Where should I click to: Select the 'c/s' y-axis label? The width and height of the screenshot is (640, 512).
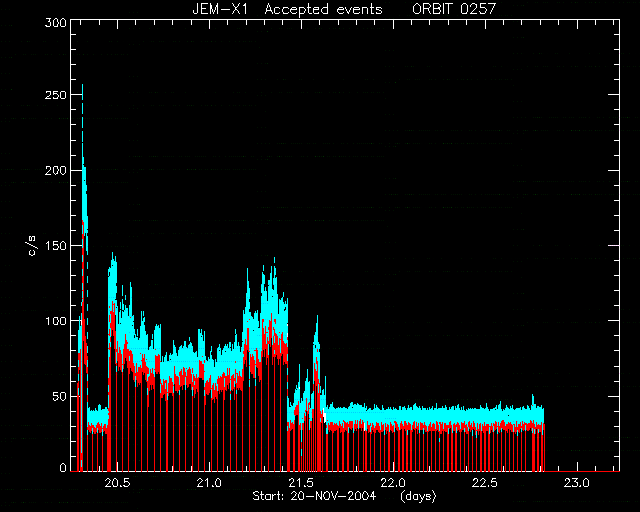[x=33, y=245]
